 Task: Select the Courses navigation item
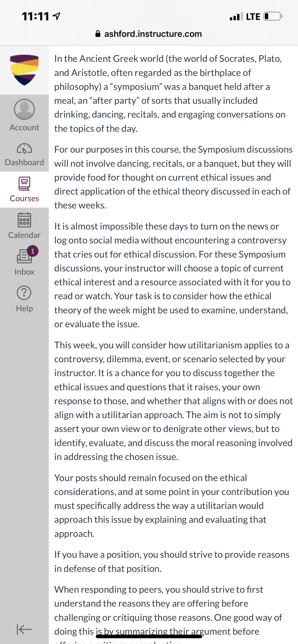click(24, 190)
